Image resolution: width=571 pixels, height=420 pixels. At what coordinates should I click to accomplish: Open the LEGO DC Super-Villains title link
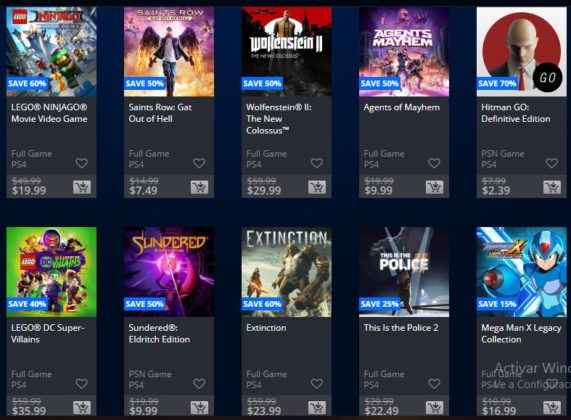(x=48, y=333)
